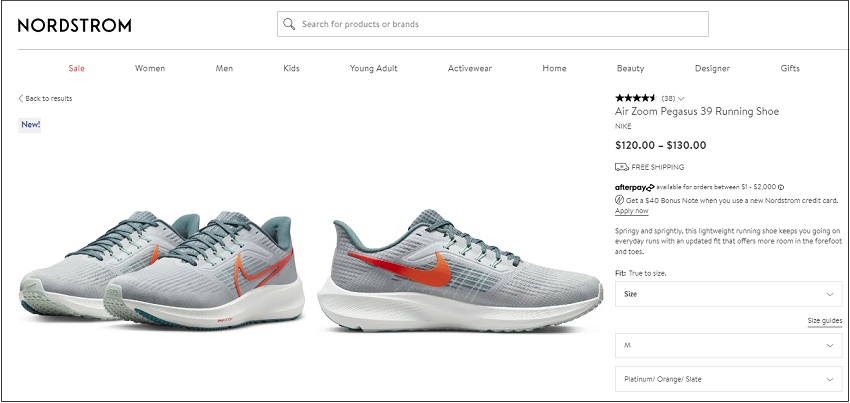
Task: Click the star rating icons
Action: [636, 98]
